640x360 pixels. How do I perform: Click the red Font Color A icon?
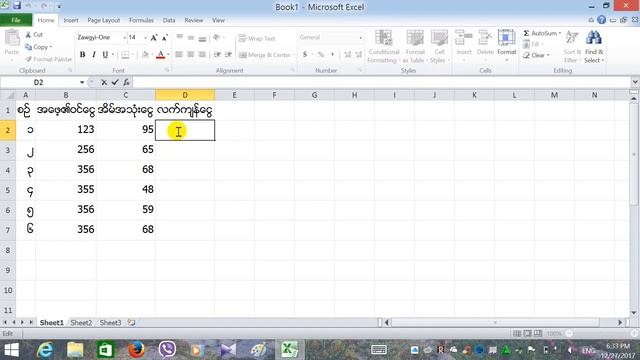click(160, 55)
